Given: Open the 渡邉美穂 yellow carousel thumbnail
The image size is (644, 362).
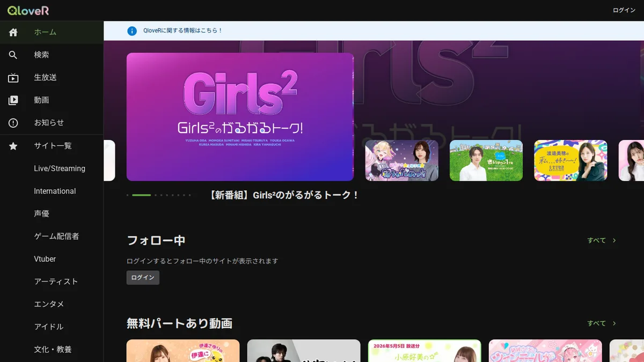Looking at the screenshot, I should 570,160.
